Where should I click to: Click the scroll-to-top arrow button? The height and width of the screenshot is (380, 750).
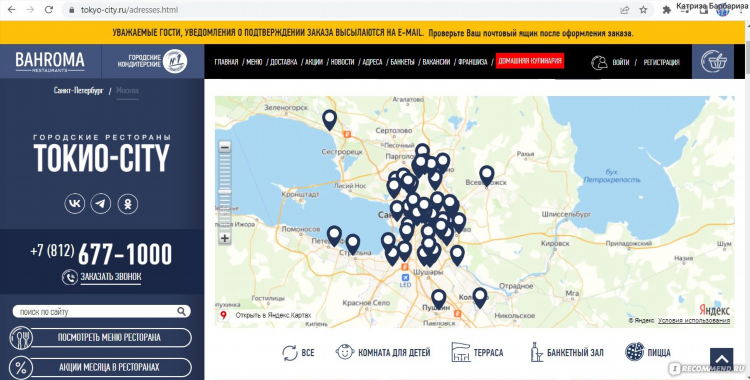722,359
